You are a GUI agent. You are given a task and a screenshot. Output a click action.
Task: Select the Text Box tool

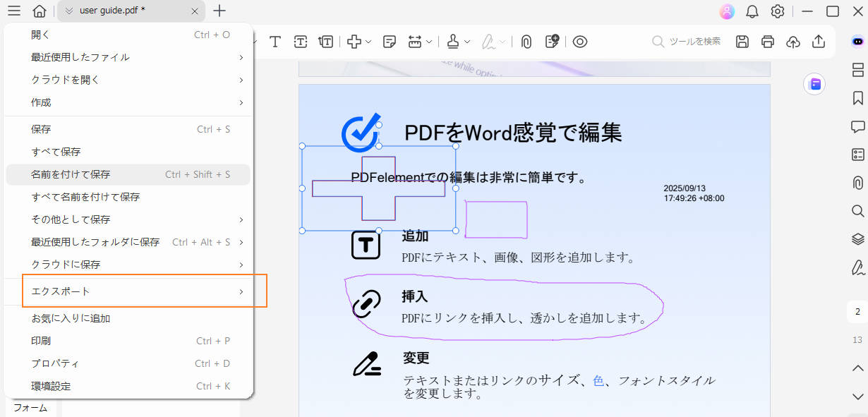(x=301, y=42)
